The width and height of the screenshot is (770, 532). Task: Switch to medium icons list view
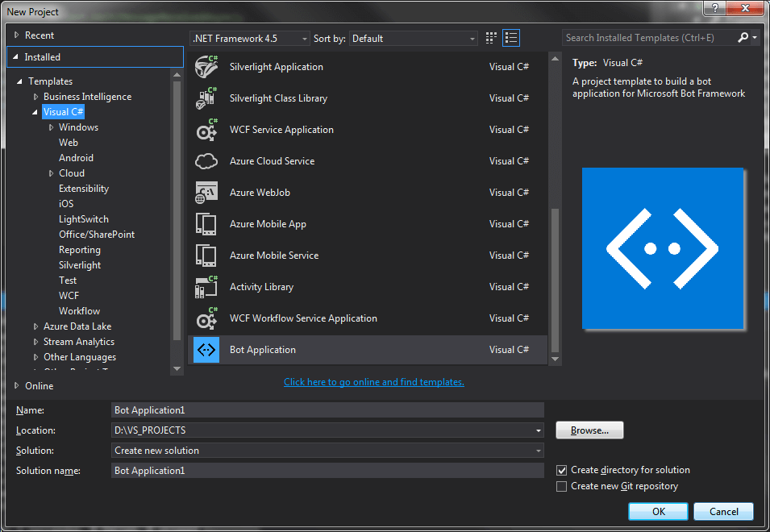click(x=511, y=38)
